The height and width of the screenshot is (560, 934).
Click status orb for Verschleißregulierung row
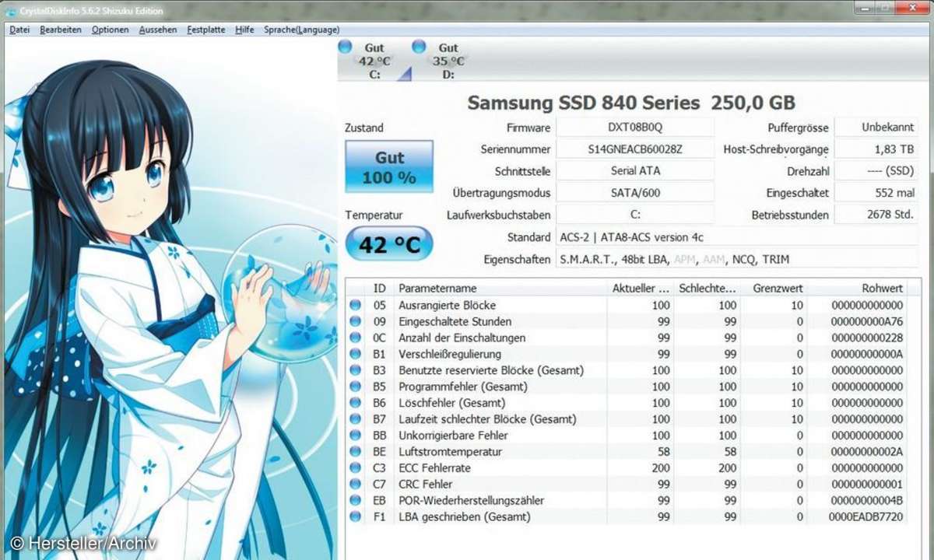coord(356,354)
